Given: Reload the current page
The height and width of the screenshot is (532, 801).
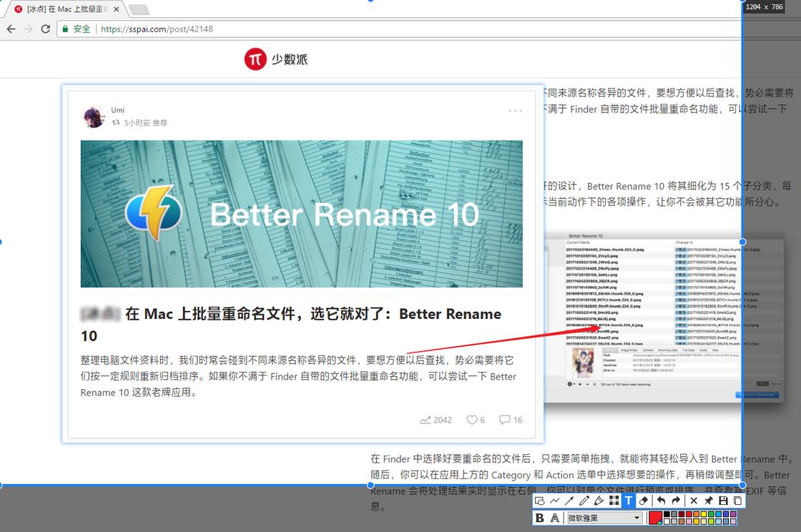Looking at the screenshot, I should click(x=46, y=29).
